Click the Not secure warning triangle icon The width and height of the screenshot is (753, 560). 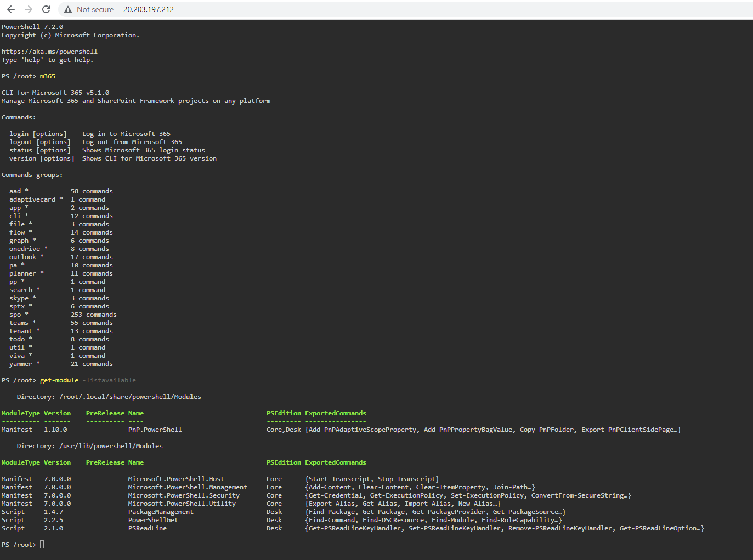click(67, 9)
